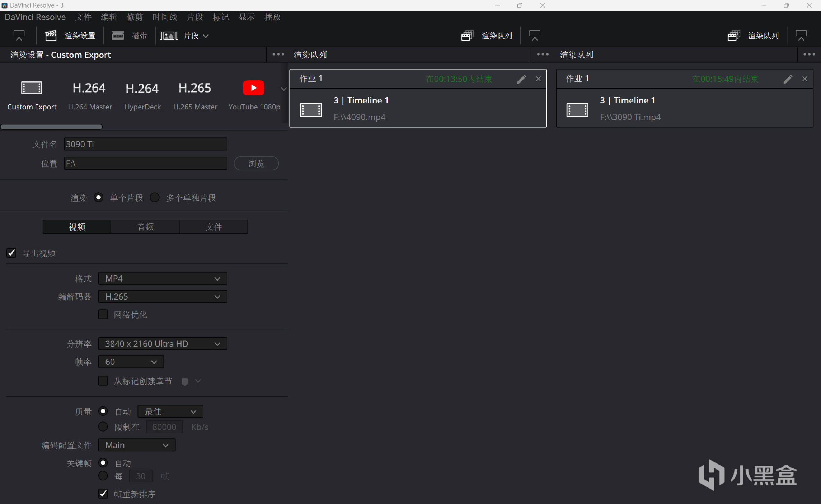Click the file name field containing 3090 Ti
The width and height of the screenshot is (821, 504).
pos(145,144)
